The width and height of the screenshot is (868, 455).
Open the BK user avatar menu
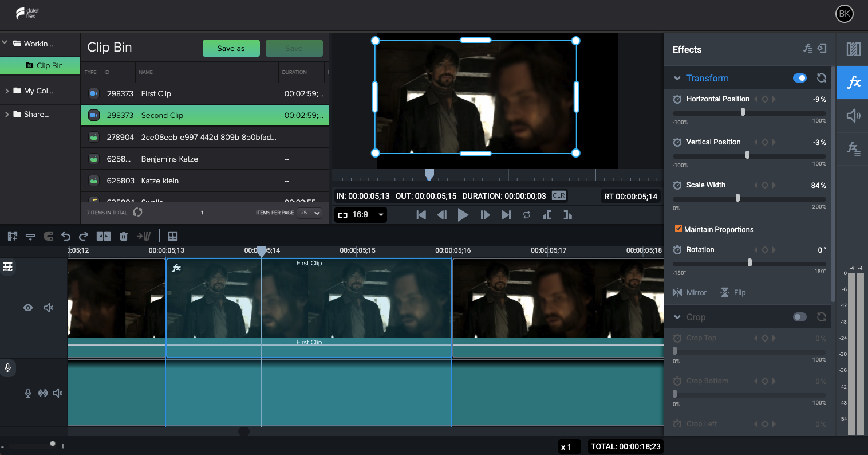pos(844,14)
